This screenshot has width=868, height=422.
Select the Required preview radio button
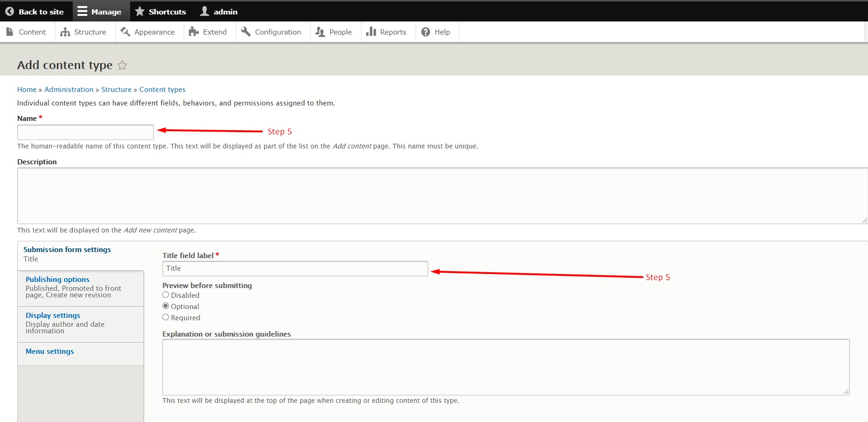tap(166, 317)
